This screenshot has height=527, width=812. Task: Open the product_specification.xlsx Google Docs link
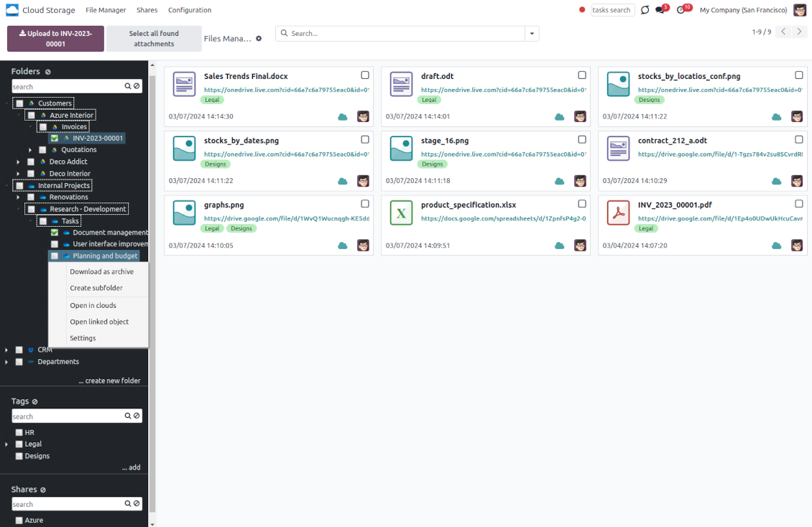point(503,219)
